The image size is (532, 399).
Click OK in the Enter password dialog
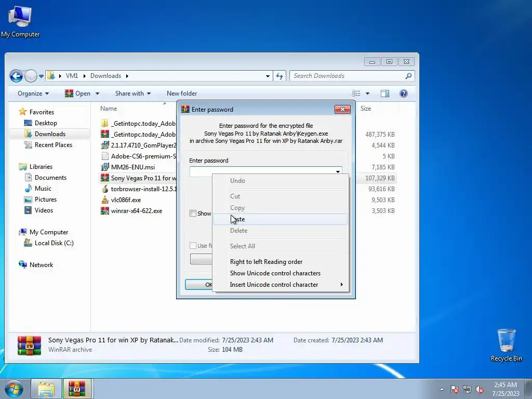pos(199,285)
